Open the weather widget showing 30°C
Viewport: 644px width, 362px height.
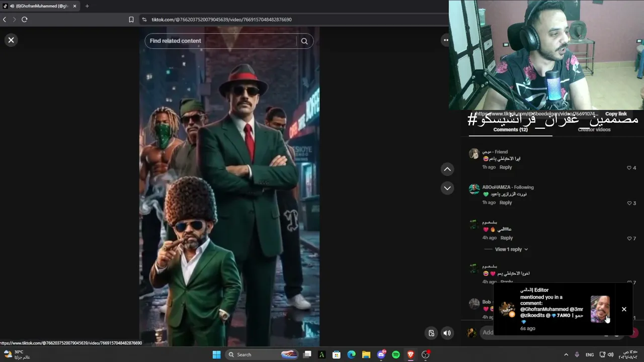click(17, 354)
